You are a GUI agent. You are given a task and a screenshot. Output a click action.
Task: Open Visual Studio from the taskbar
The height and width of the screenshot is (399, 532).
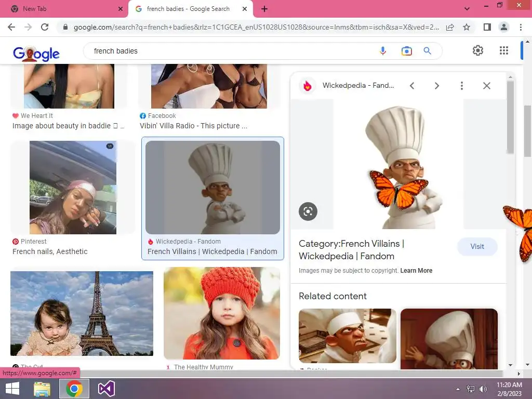coord(106,389)
